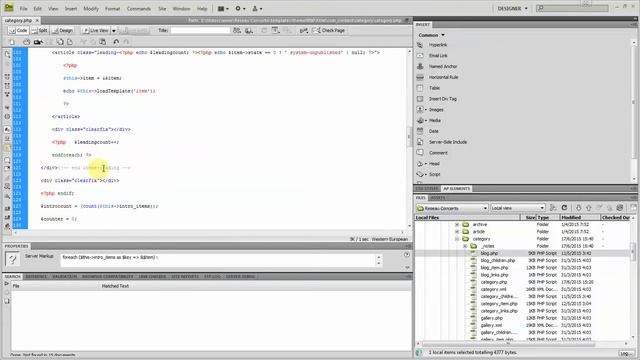Open the Common category dropdown in the Insert panel

[431, 35]
